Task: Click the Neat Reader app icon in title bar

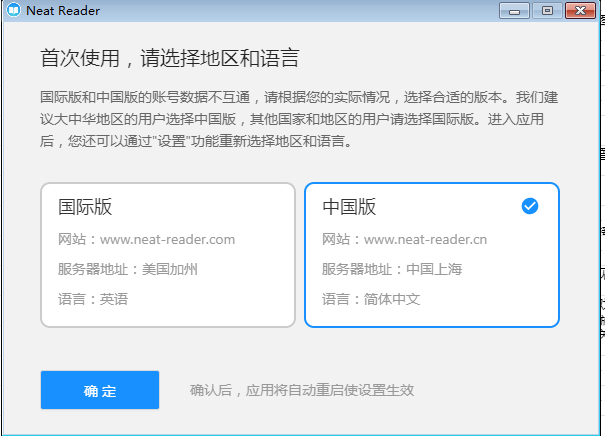Action: (x=11, y=11)
